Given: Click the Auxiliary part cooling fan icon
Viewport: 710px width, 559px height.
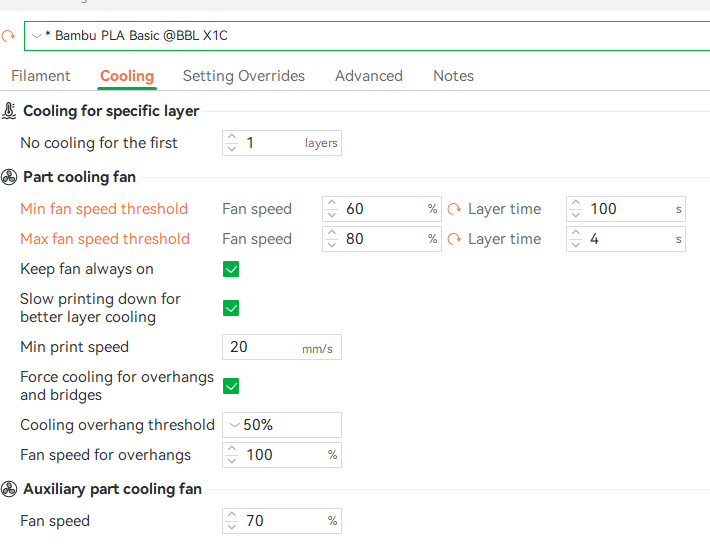Looking at the screenshot, I should [x=9, y=489].
